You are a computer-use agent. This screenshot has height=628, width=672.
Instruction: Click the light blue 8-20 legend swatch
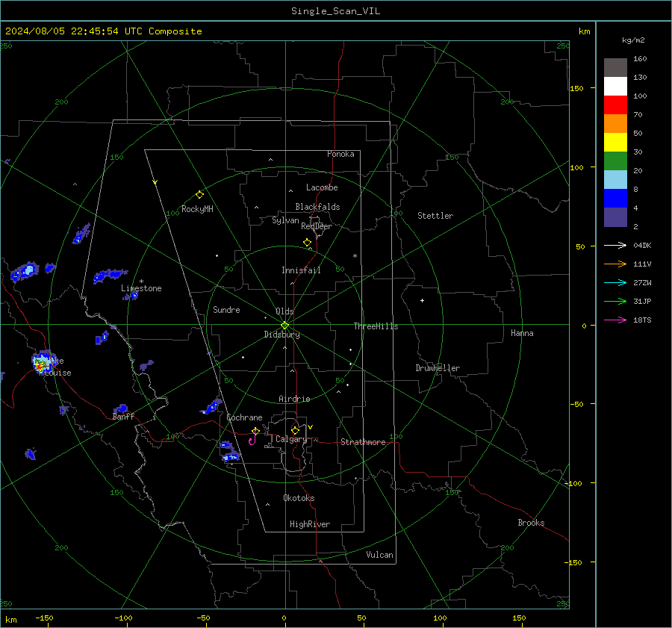(615, 180)
